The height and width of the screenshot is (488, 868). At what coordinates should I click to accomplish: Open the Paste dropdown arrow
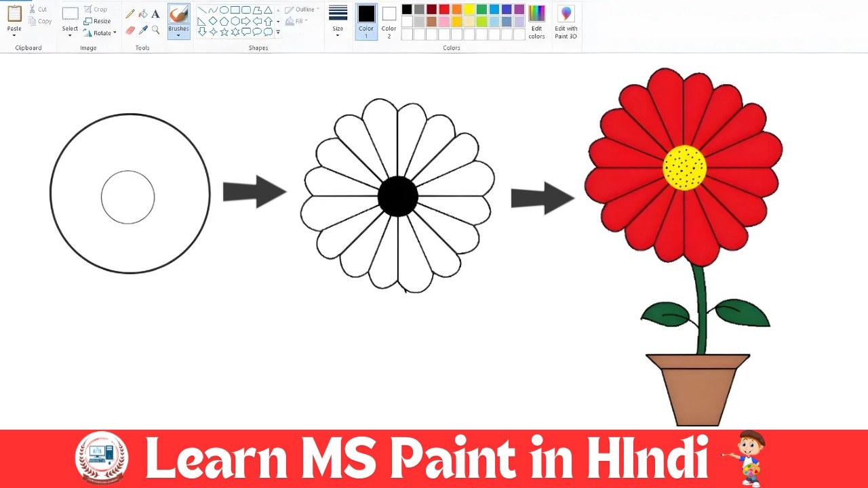(14, 35)
